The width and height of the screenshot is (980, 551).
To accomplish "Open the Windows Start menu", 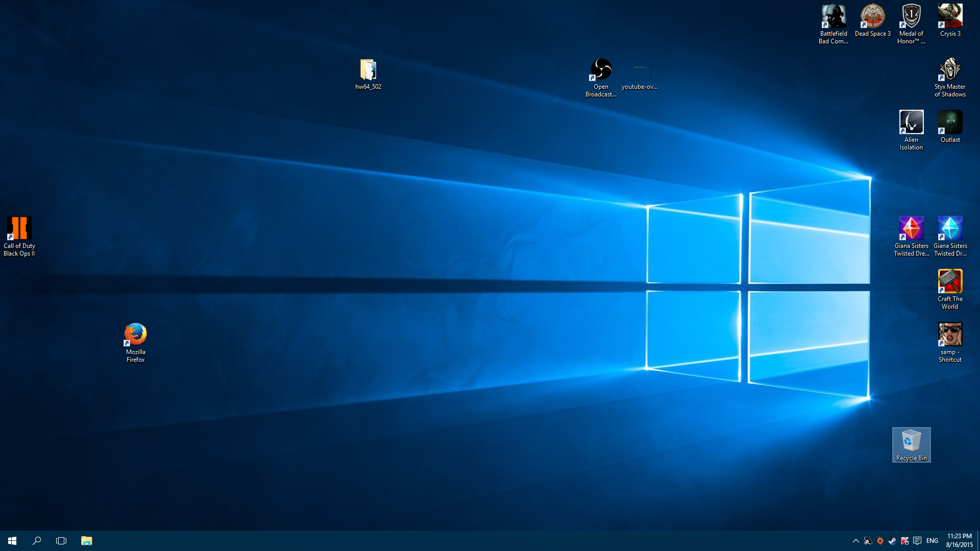I will [12, 541].
